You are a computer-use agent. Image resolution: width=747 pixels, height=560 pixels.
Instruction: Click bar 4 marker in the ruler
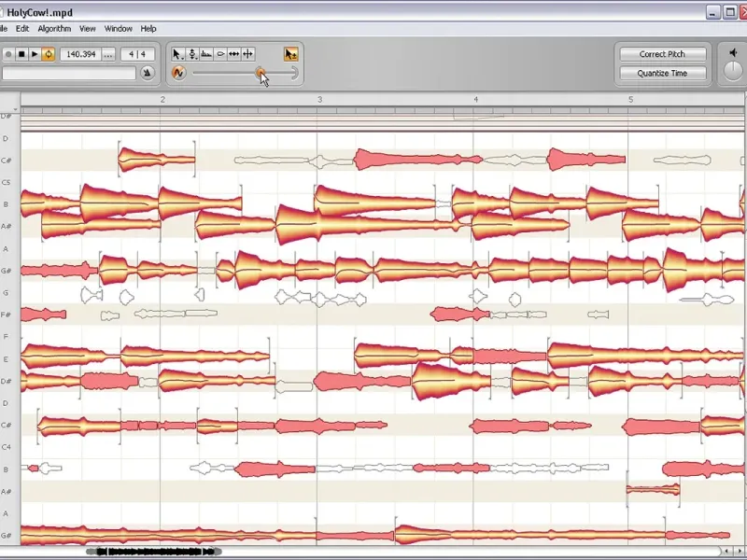click(x=475, y=100)
